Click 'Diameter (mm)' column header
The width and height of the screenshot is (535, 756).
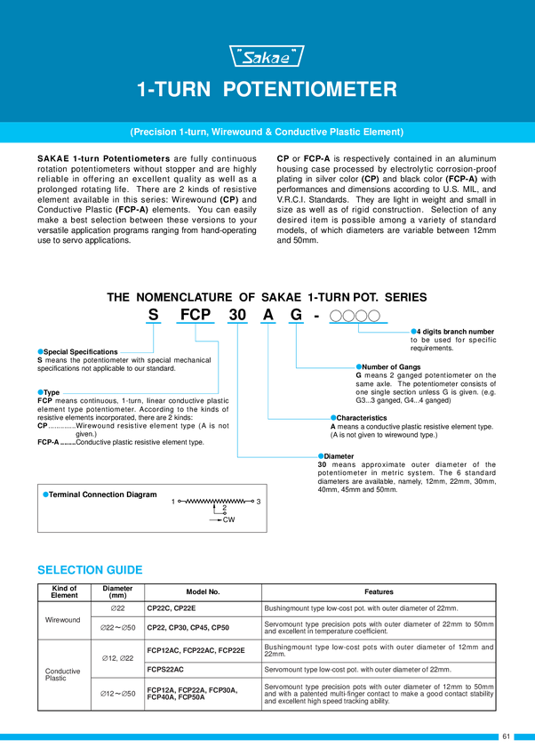(117, 592)
